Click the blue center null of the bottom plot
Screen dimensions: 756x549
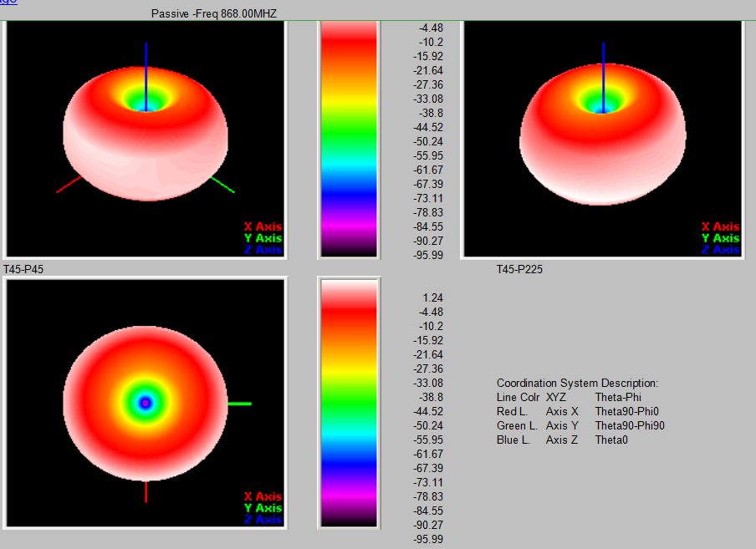146,403
